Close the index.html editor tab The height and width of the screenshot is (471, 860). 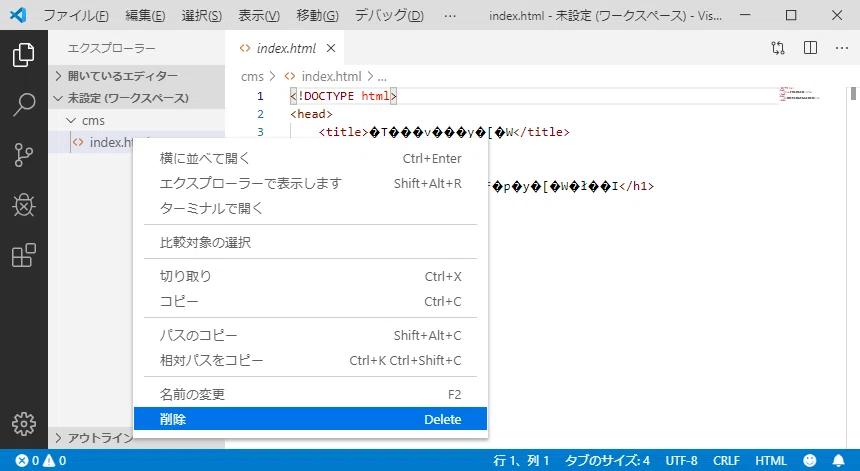[x=331, y=48]
